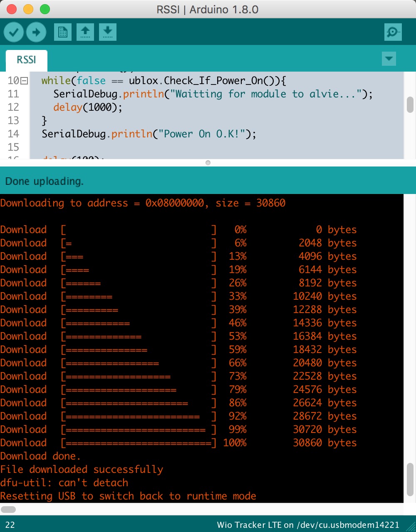Click the console vertical scrollbar
The image size is (416, 532).
410,480
